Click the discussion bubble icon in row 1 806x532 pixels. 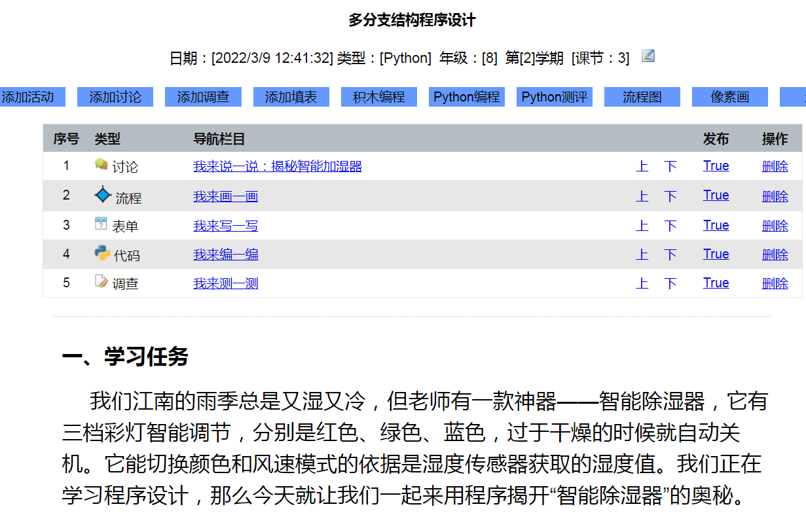point(101,164)
